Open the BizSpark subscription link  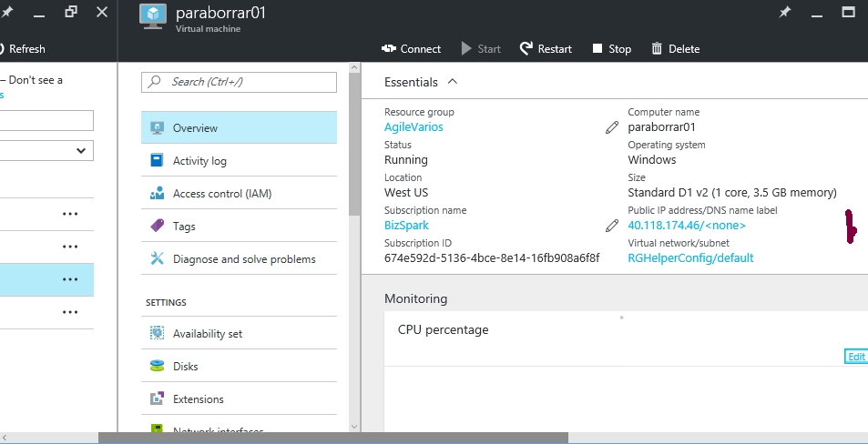click(406, 225)
